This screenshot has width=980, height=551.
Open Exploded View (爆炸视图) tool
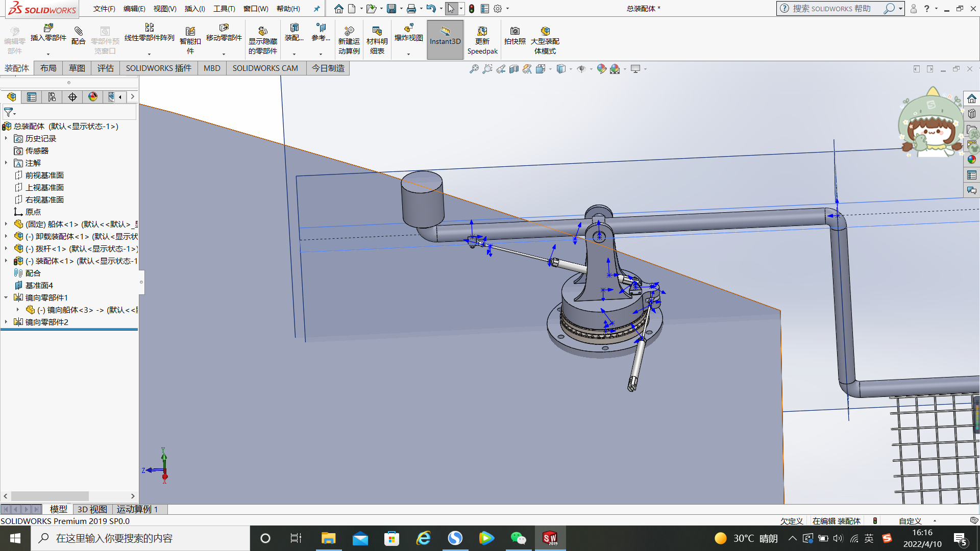(x=408, y=33)
